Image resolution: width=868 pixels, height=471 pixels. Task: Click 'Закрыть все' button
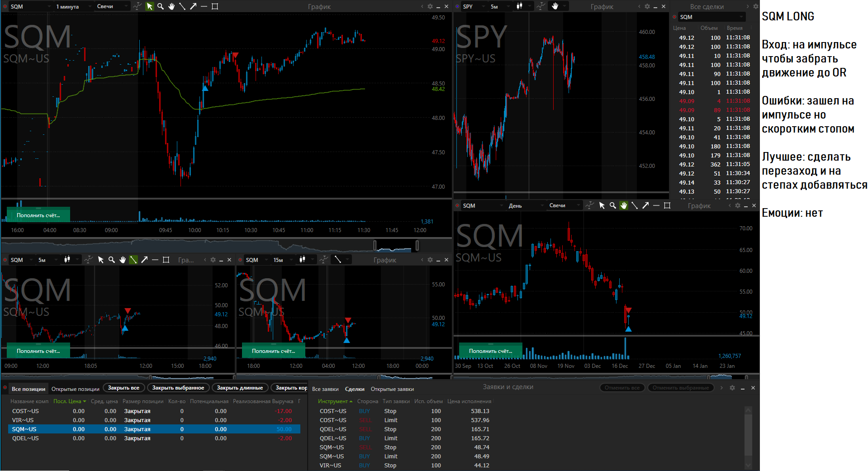(x=123, y=388)
